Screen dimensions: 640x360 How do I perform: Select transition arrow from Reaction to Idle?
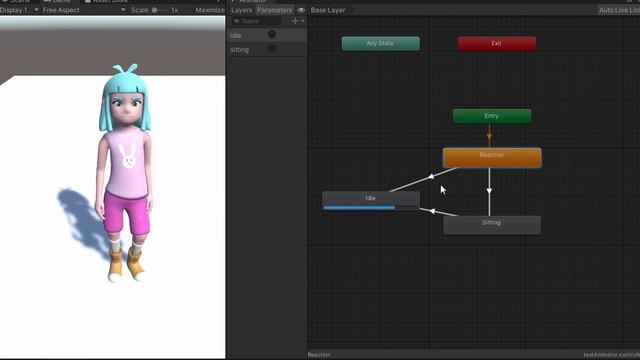click(431, 177)
